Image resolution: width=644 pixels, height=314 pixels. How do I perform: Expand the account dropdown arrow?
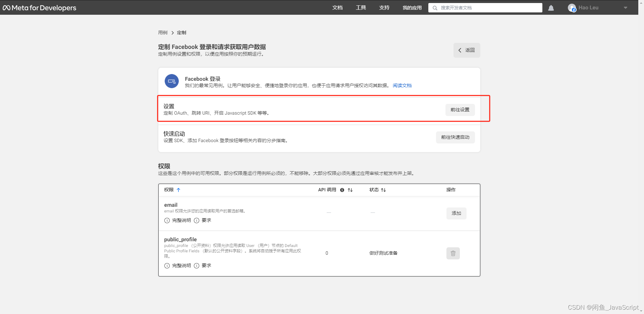(x=626, y=8)
